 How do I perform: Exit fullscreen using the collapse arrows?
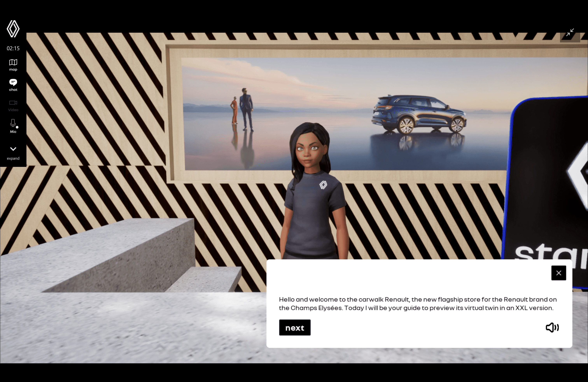[570, 32]
